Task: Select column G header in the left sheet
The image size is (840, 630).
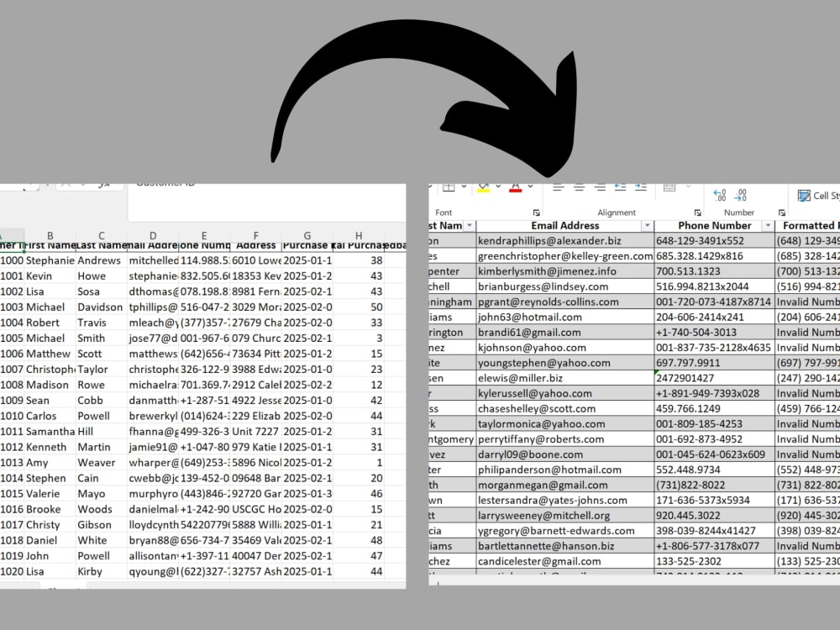Action: (x=307, y=235)
